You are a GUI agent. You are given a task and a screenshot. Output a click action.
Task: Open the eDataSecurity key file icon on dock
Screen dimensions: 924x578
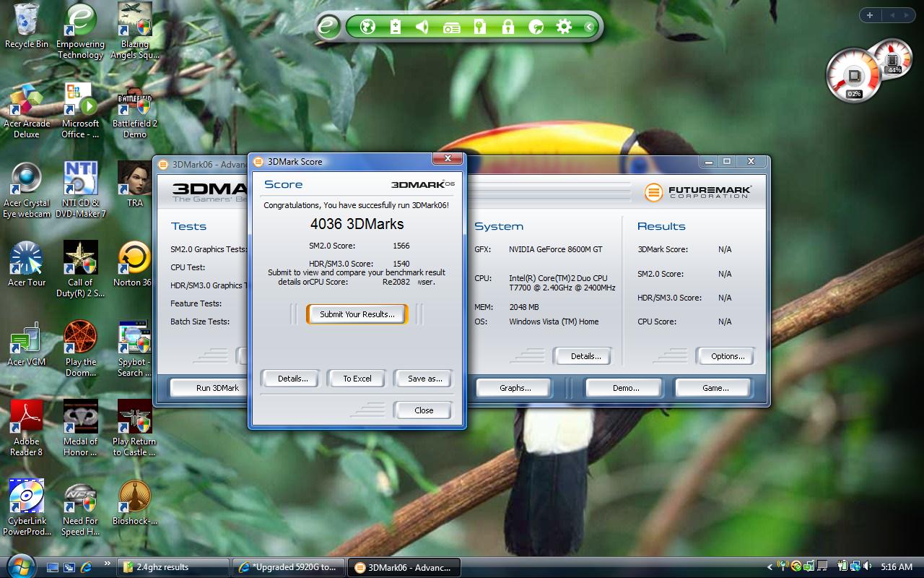click(x=479, y=27)
